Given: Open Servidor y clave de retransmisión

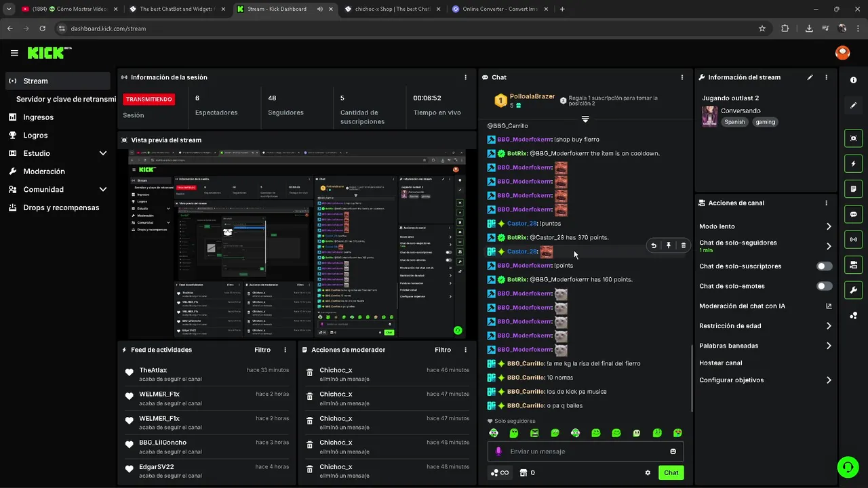Looking at the screenshot, I should point(66,99).
